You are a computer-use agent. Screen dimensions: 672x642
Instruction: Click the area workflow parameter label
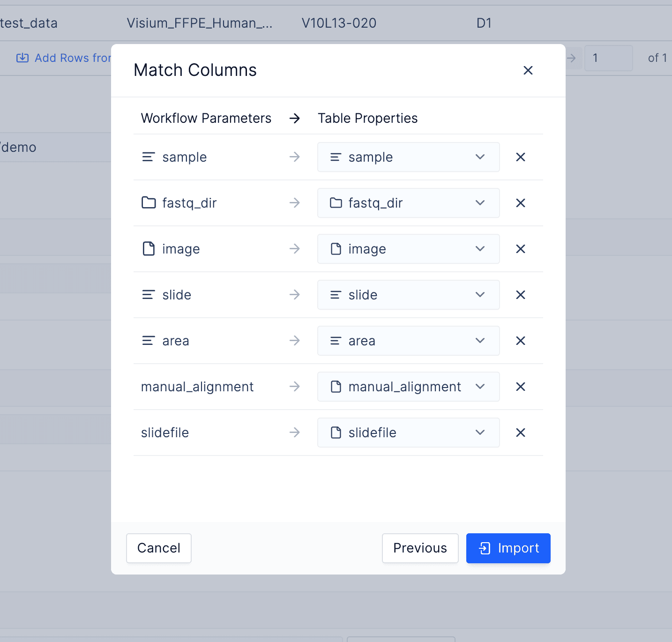[176, 341]
